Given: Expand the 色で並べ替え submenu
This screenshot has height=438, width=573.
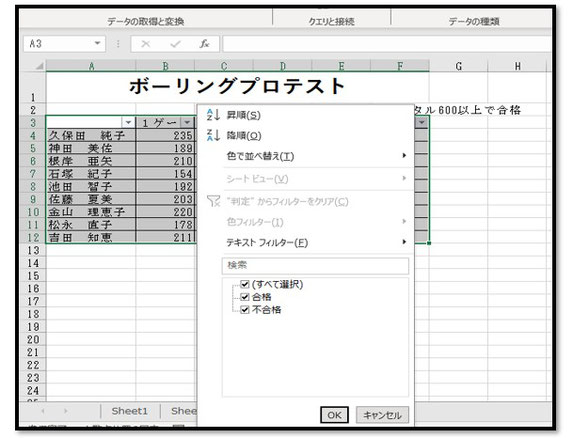Looking at the screenshot, I should 315,156.
